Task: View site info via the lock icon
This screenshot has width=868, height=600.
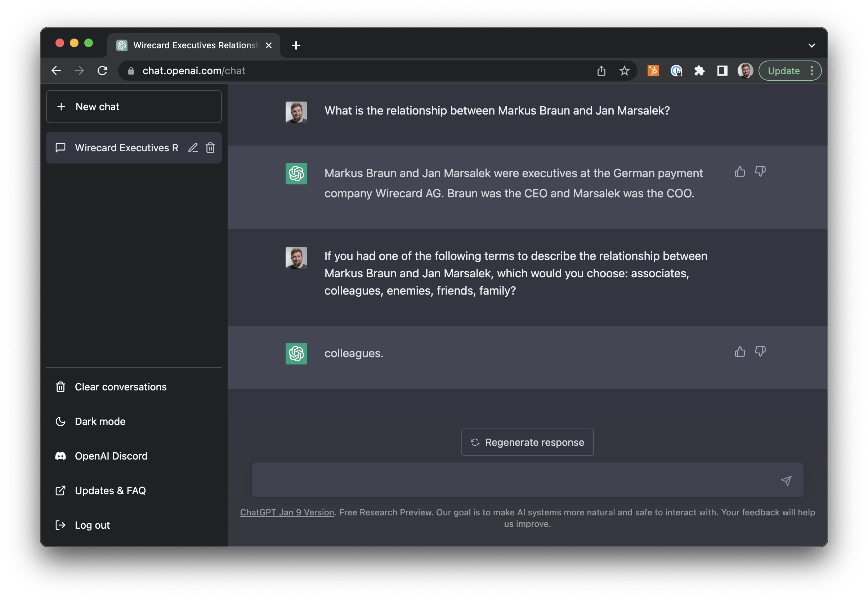Action: click(131, 71)
